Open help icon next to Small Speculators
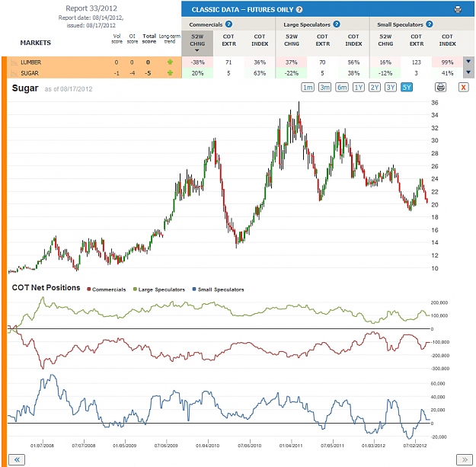 [430, 24]
